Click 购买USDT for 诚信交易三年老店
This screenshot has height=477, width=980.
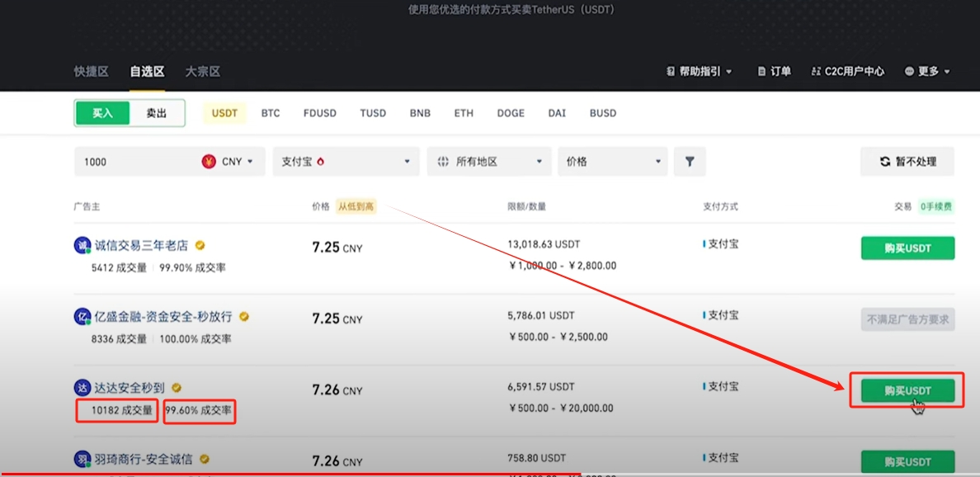907,248
